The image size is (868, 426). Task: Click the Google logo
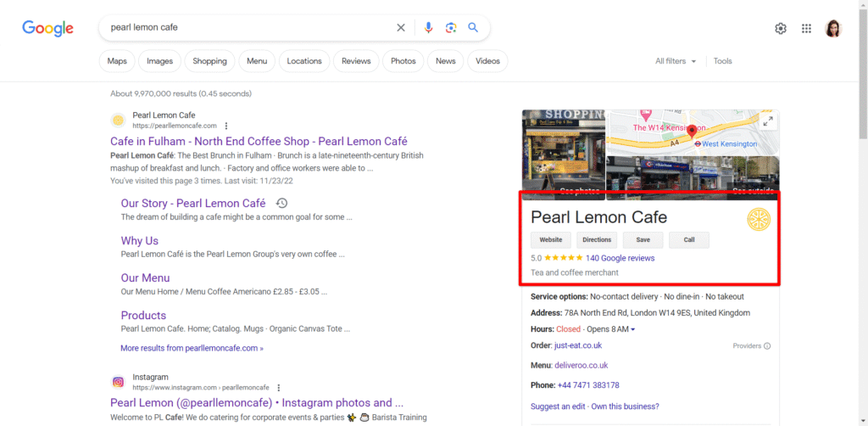tap(48, 28)
